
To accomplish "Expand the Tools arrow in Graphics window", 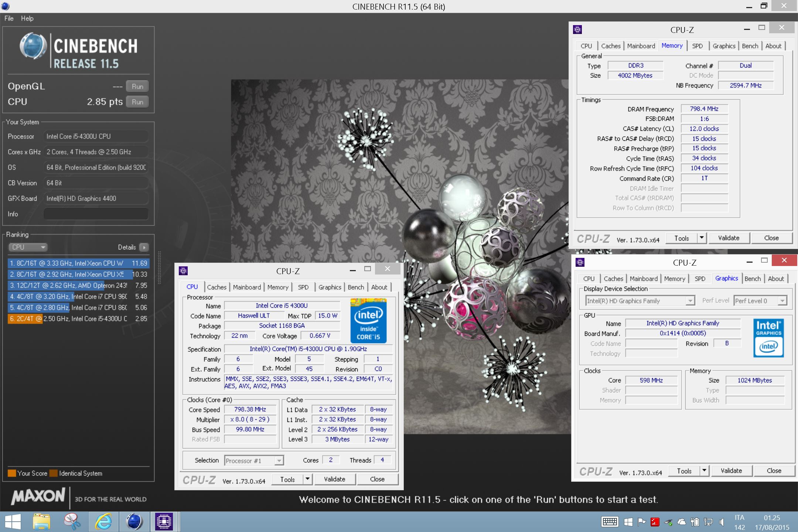I will [704, 471].
